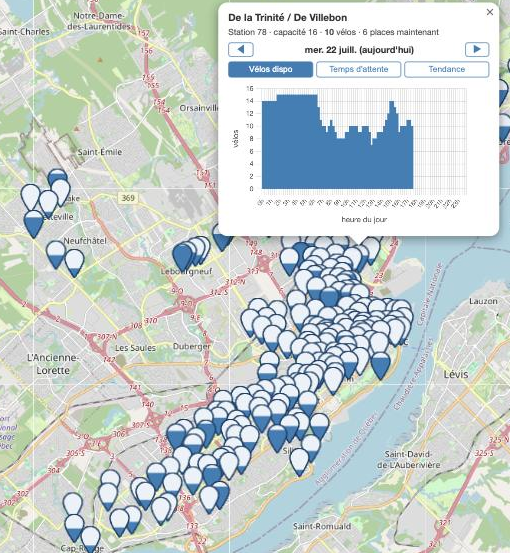Click the Station 78 capacity info line
510x553 pixels.
tap(333, 32)
